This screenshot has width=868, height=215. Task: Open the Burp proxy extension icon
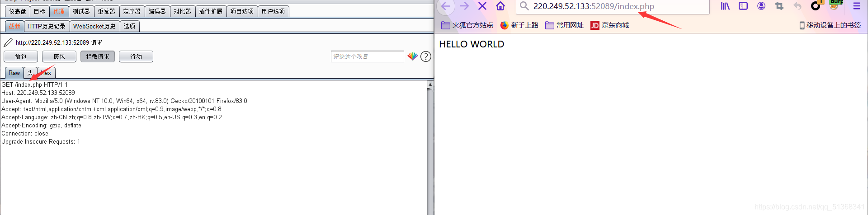tap(835, 5)
